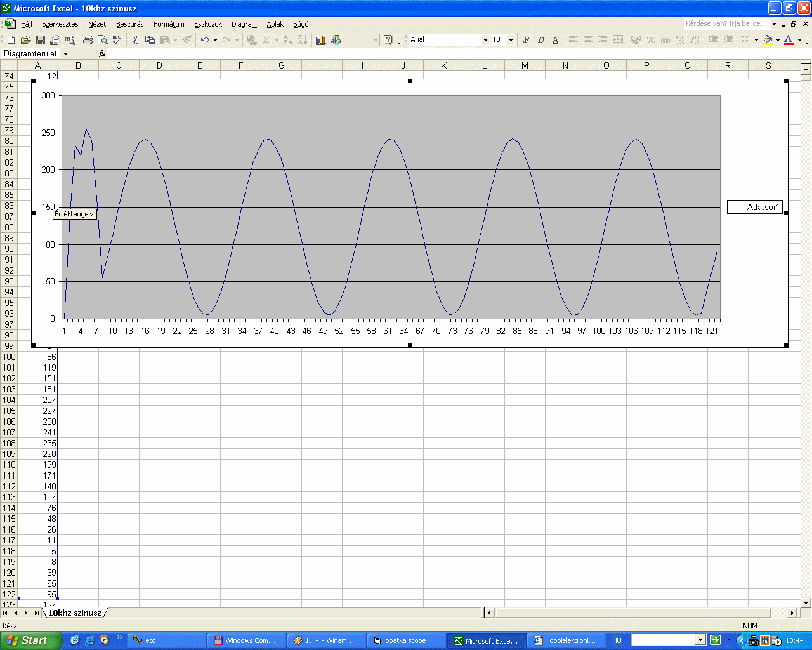The height and width of the screenshot is (650, 812).
Task: Insert function using the fx icon
Action: pyautogui.click(x=102, y=54)
